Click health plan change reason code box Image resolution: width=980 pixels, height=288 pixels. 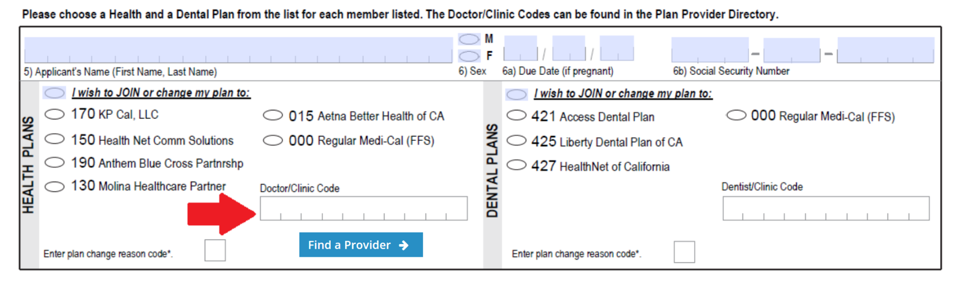pos(215,250)
